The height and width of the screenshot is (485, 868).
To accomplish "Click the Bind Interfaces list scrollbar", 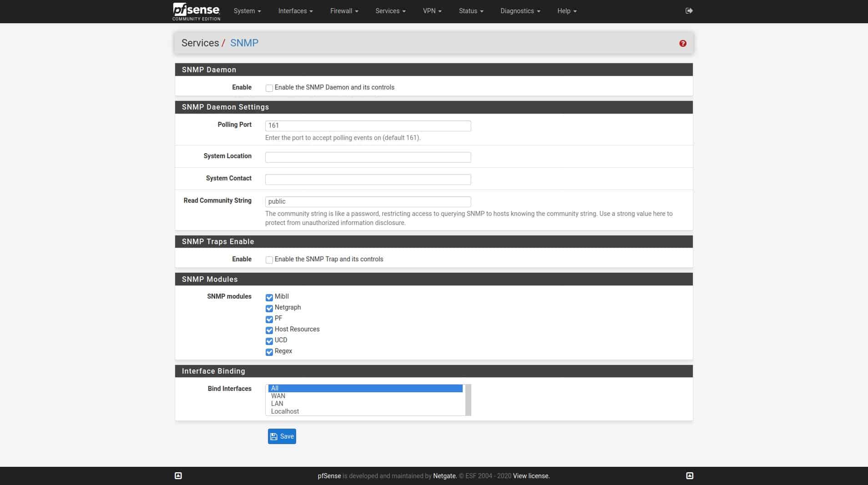I will (x=468, y=400).
